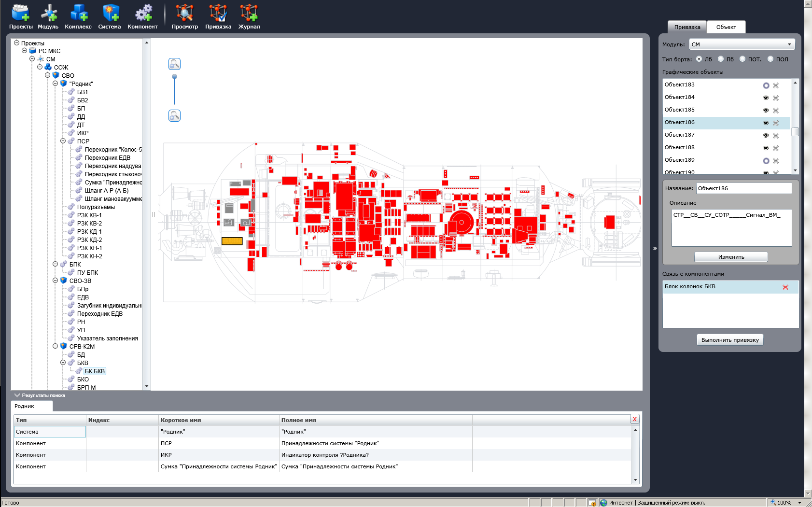Switch to the Привязка tab
The width and height of the screenshot is (812, 507).
click(x=687, y=27)
